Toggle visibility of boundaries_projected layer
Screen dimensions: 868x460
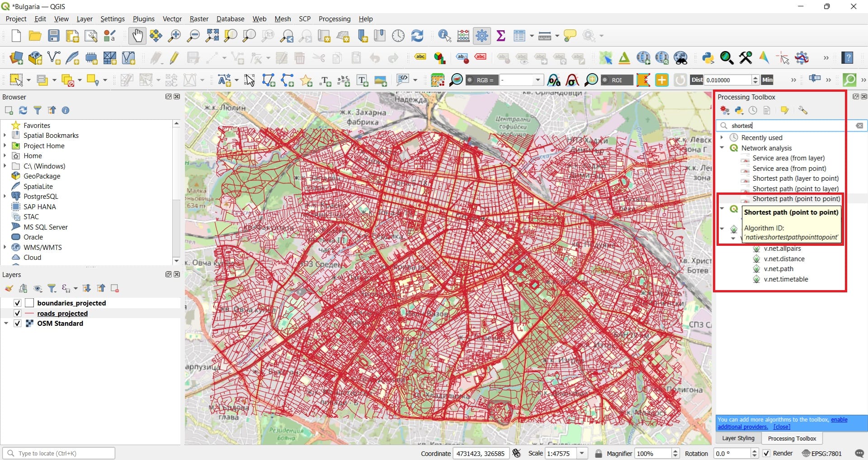[18, 303]
